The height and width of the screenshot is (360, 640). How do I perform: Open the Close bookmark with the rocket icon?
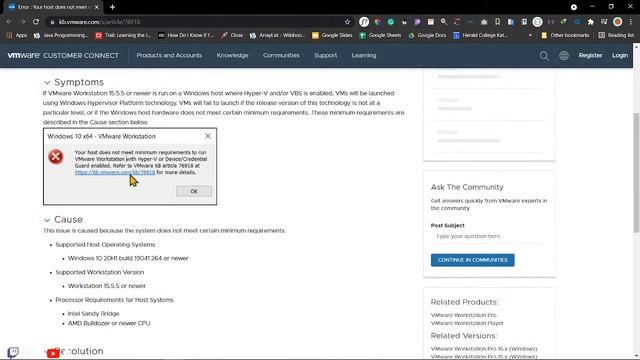click(x=232, y=36)
